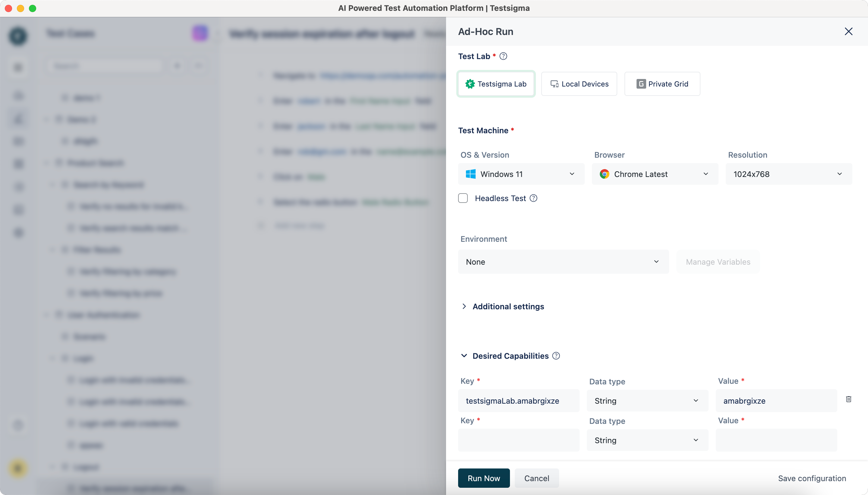
Task: Open the Browser dropdown showing Chrome Latest
Action: coord(655,174)
